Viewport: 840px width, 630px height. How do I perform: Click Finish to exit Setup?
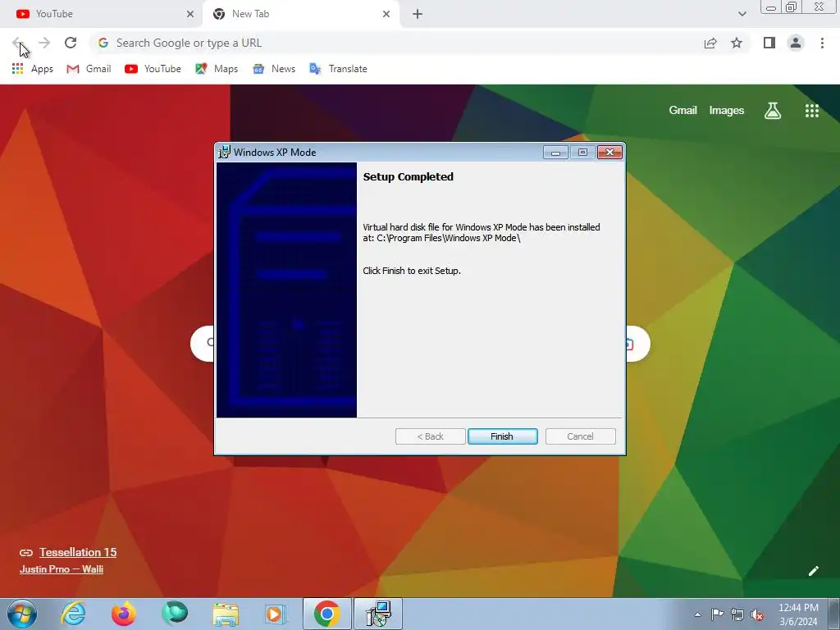[502, 436]
